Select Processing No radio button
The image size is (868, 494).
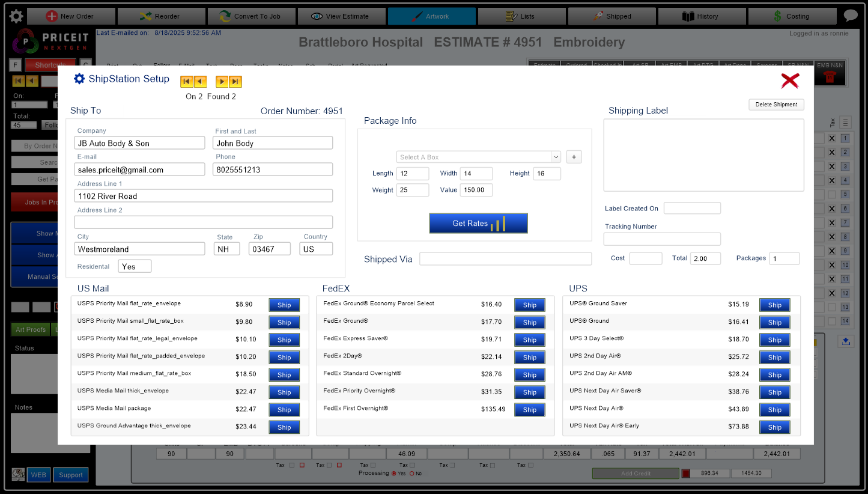412,474
